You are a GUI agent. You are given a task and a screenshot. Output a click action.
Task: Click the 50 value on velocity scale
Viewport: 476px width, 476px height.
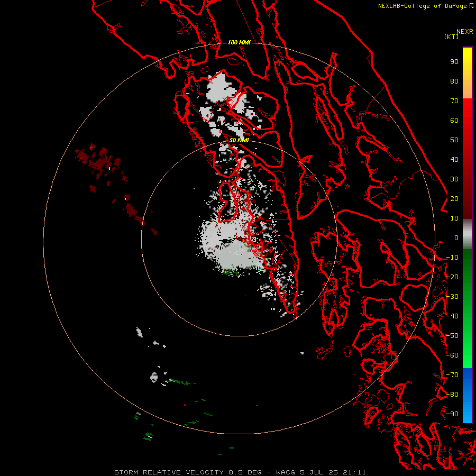coord(454,140)
